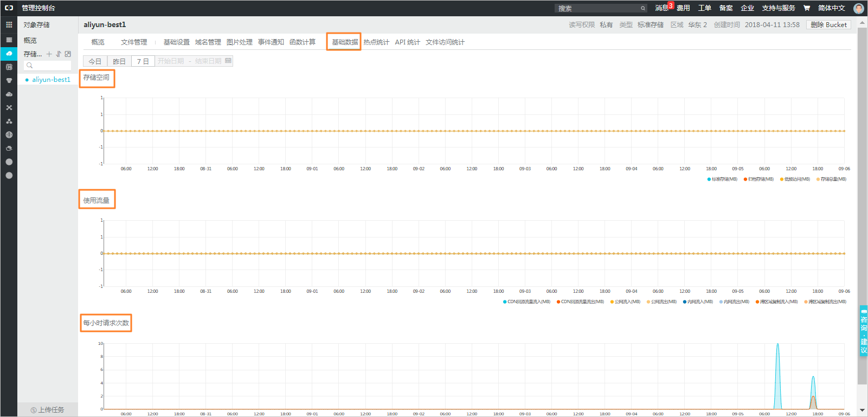
Task: Click the Aliyun logo icon in header
Action: point(9,8)
